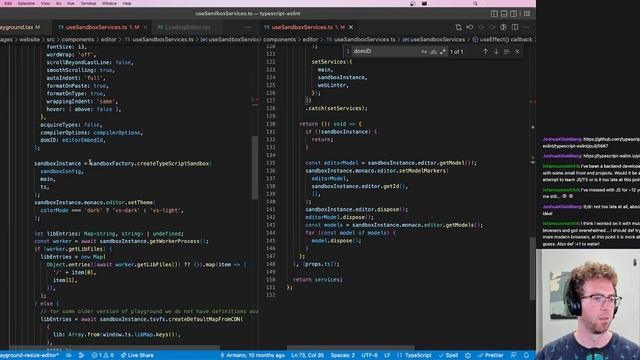
Task: Toggle Match Whole Word in find widget
Action: pyautogui.click(x=433, y=51)
